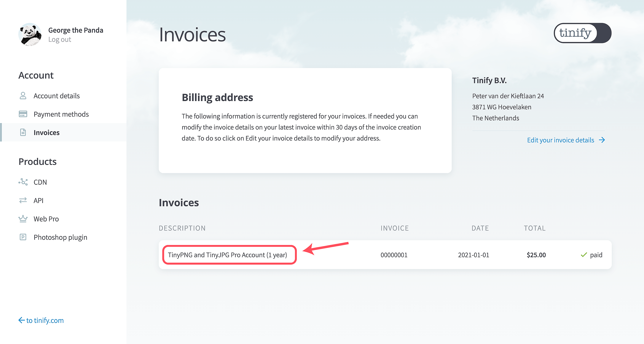
Task: Click invoice number 00000001
Action: [x=394, y=255]
